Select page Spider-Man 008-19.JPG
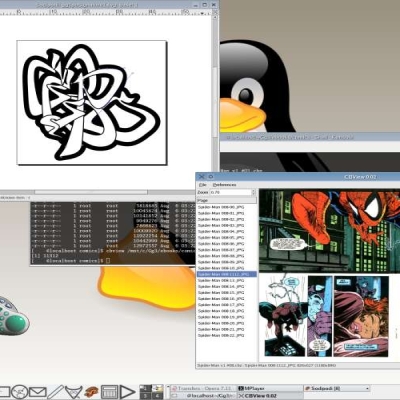400x400 pixels. pyautogui.click(x=227, y=317)
